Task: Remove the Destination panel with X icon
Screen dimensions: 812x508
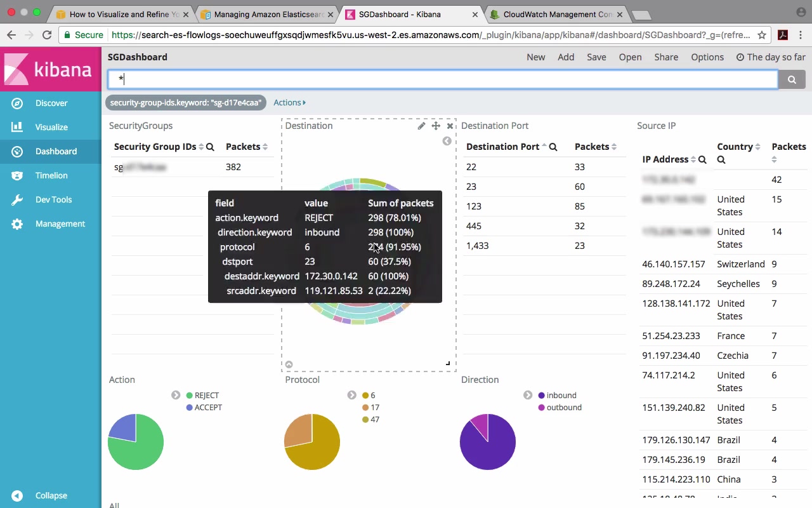Action: click(x=450, y=126)
